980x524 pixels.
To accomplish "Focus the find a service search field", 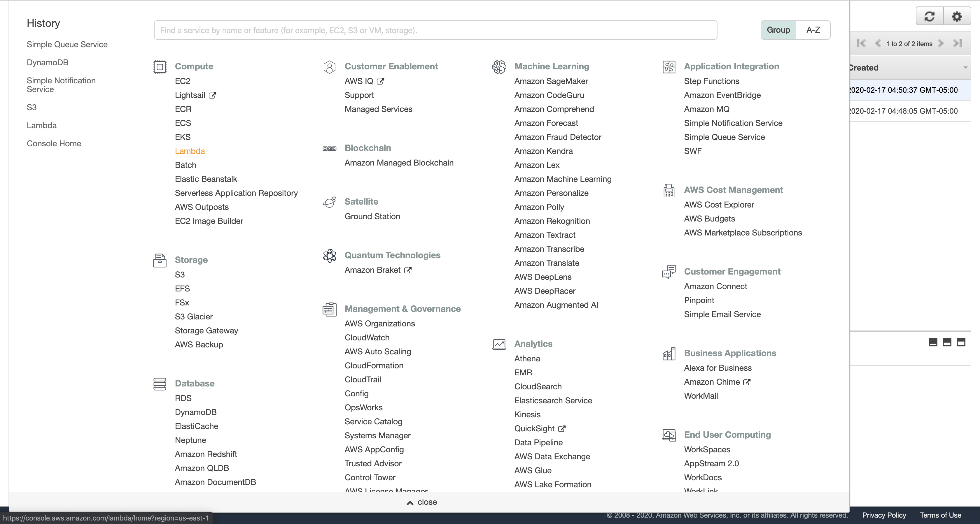I will (x=435, y=30).
